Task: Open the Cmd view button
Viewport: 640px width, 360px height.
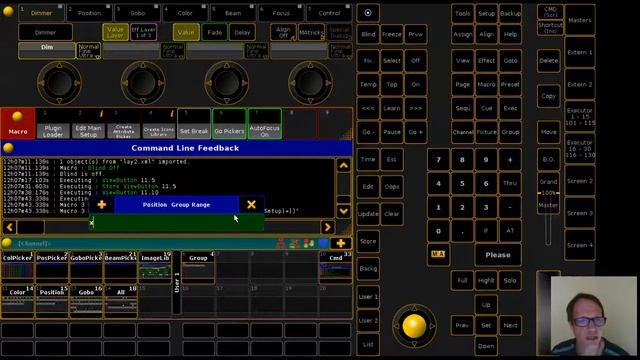Action: pos(336,267)
